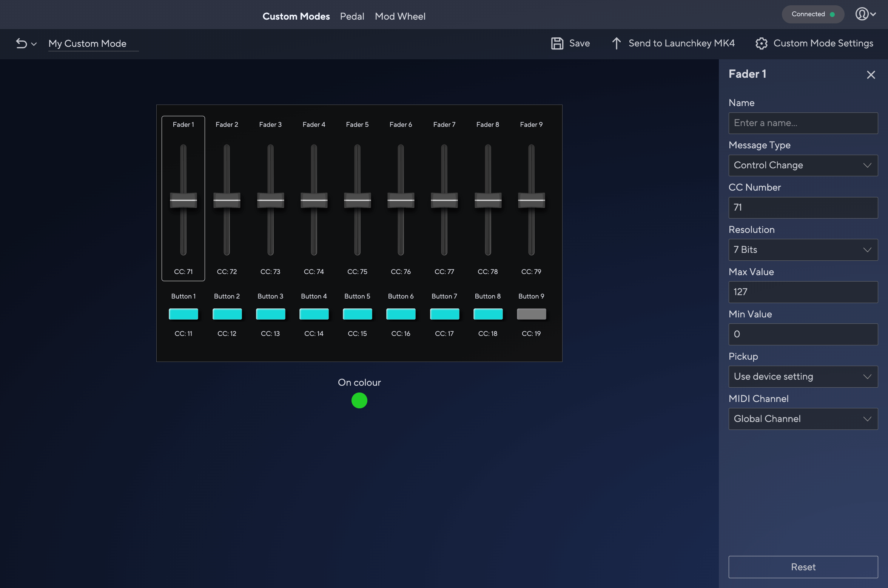Image resolution: width=888 pixels, height=588 pixels.
Task: Click the Connected status indicator
Action: [x=813, y=14]
